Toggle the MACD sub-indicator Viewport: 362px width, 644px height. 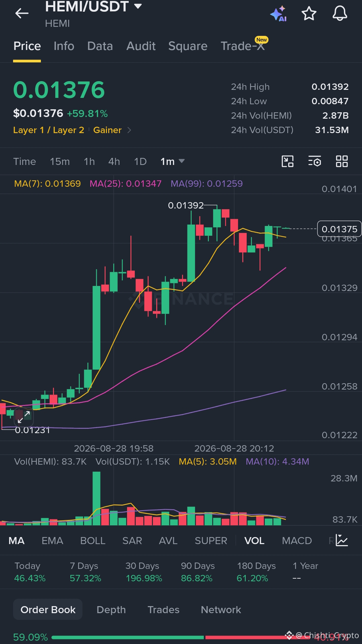[x=297, y=540]
